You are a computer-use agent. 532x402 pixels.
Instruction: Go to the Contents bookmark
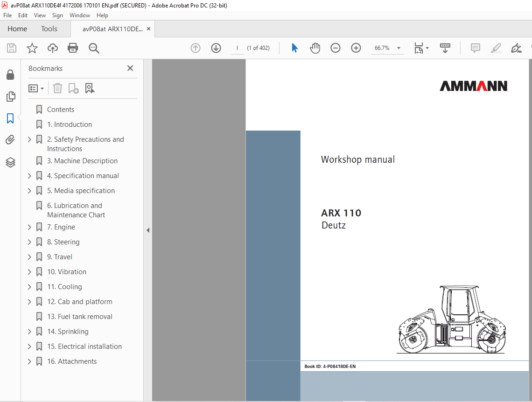pos(61,109)
